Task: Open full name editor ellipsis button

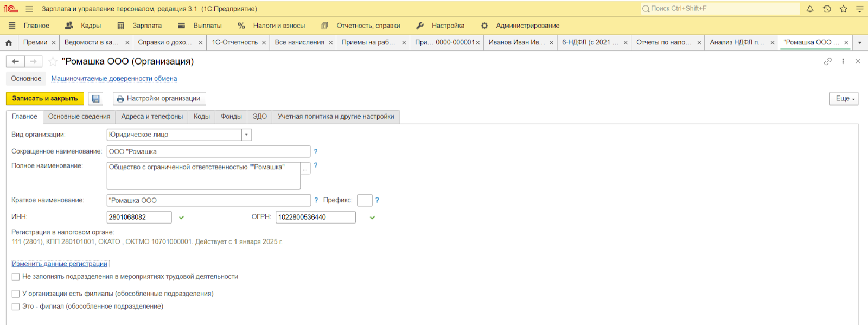Action: coord(305,168)
